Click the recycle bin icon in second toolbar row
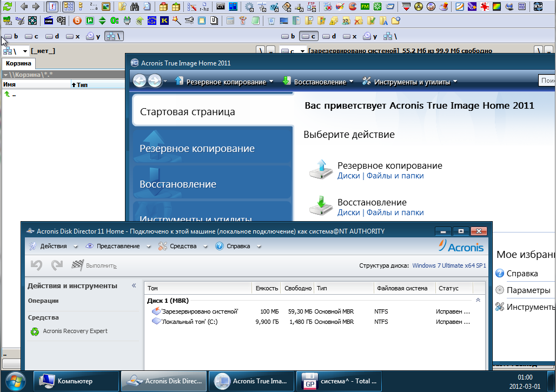Viewport: 556px width, 392px height. [x=272, y=21]
